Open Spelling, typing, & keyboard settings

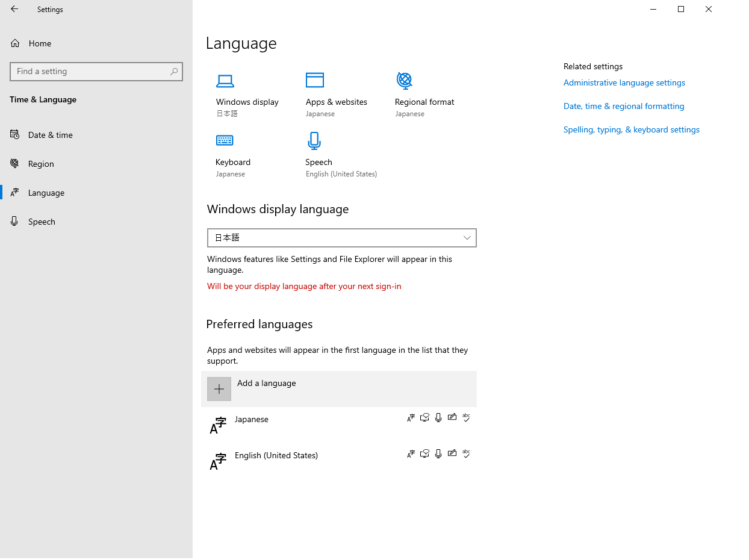pyautogui.click(x=631, y=129)
